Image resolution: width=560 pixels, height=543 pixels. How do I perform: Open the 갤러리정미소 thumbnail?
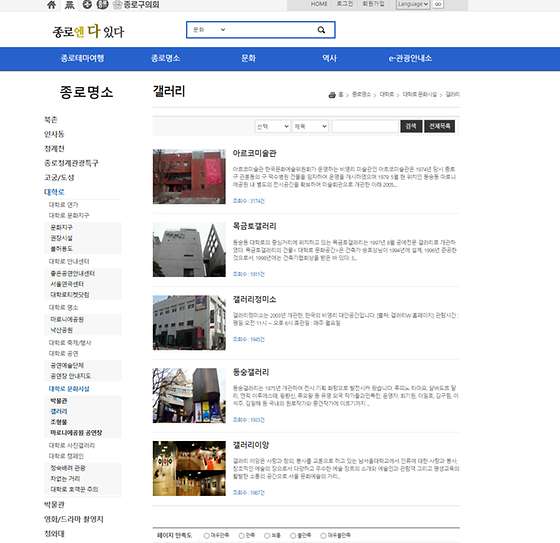(189, 323)
